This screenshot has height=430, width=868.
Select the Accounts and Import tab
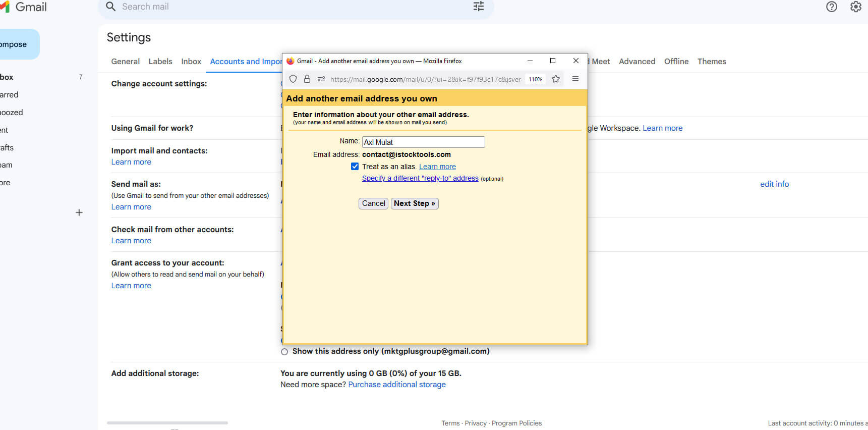point(246,62)
